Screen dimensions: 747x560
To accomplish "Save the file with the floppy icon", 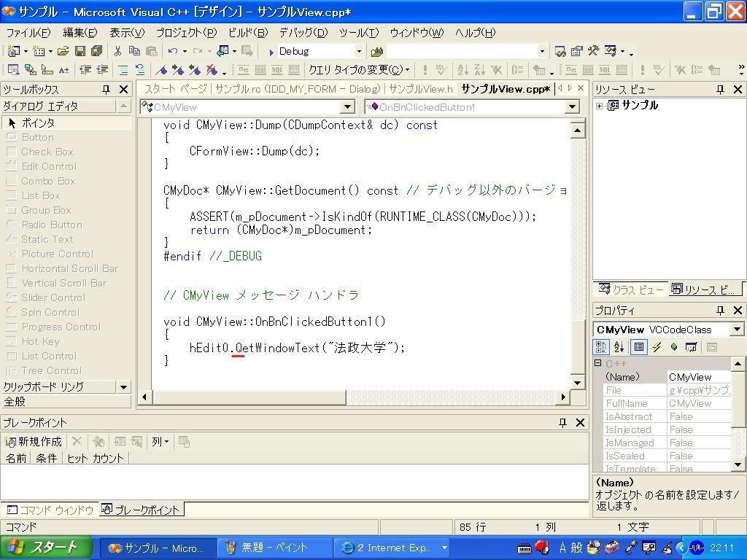I will pyautogui.click(x=80, y=51).
